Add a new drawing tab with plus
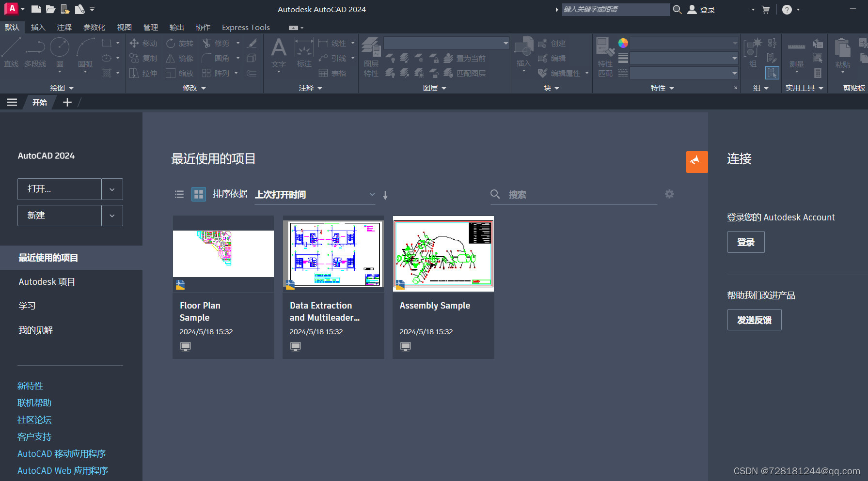This screenshot has width=868, height=481. click(x=67, y=102)
